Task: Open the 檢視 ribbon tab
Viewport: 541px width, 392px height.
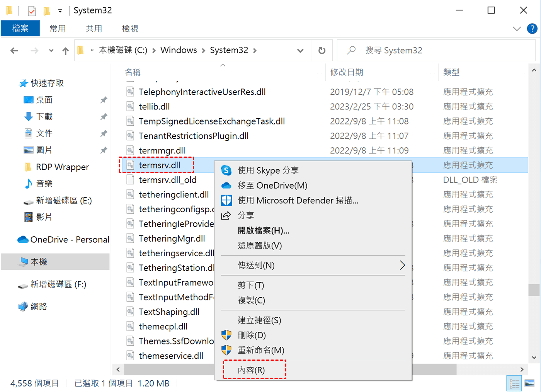Action: point(130,28)
